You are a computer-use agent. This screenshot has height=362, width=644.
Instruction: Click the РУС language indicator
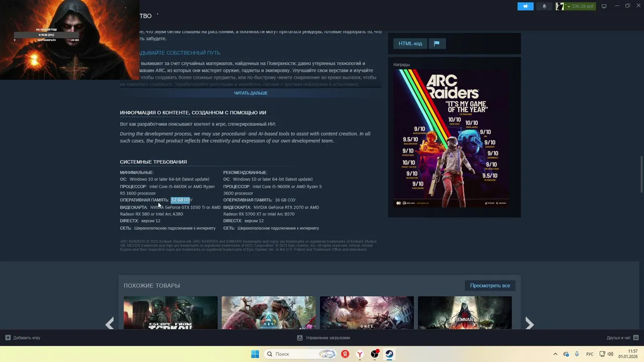[590, 354]
